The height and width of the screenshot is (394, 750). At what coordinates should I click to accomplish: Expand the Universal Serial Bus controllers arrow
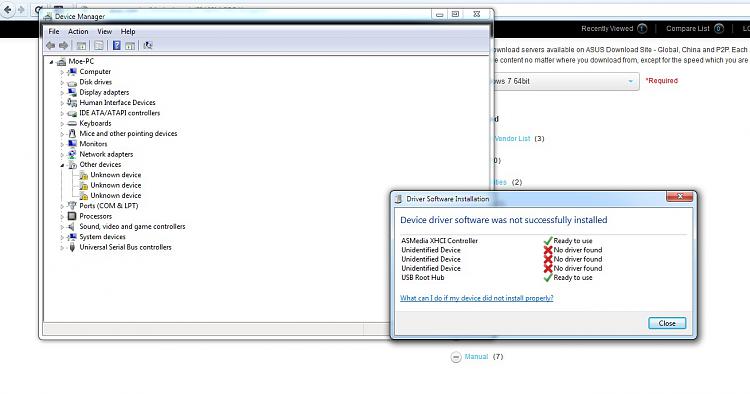[62, 248]
